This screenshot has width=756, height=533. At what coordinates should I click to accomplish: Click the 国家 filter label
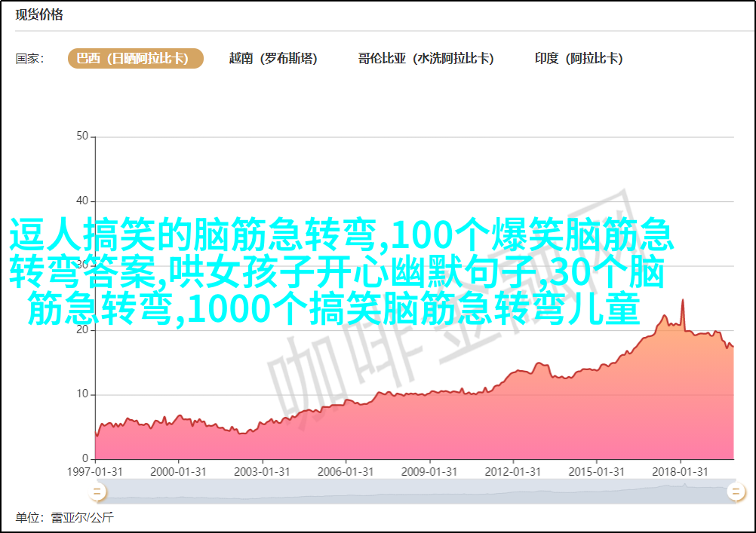(29, 59)
